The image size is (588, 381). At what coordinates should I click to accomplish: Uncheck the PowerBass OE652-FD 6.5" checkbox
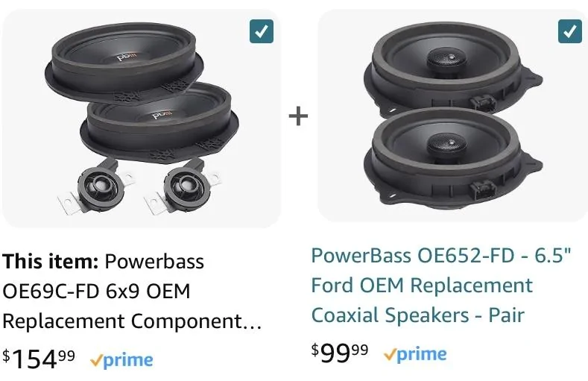(569, 31)
